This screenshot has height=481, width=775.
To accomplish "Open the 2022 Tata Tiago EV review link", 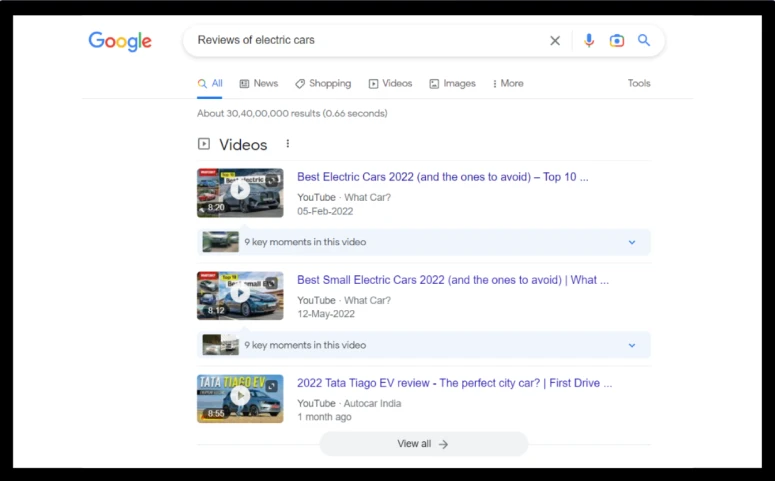I will point(454,383).
